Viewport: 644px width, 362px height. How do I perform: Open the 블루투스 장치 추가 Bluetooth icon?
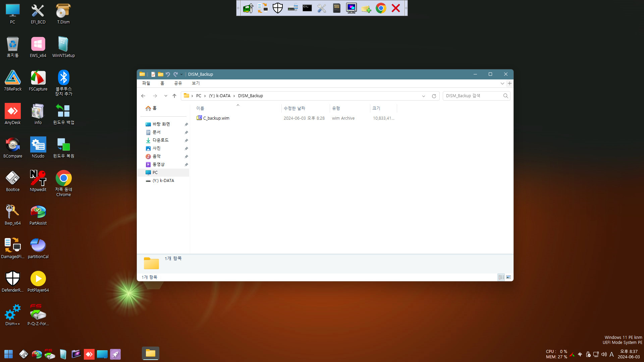(63, 83)
